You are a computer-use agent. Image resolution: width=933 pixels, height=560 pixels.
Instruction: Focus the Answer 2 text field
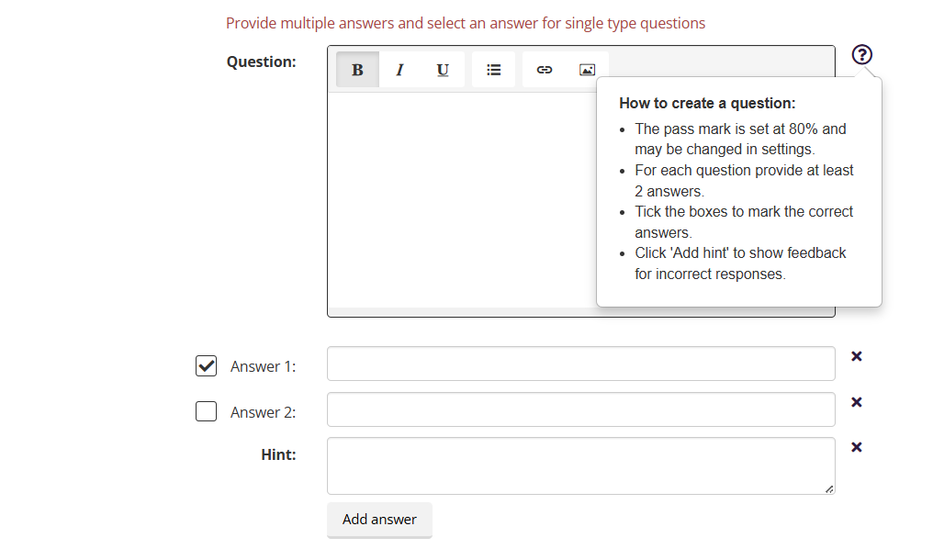click(580, 409)
